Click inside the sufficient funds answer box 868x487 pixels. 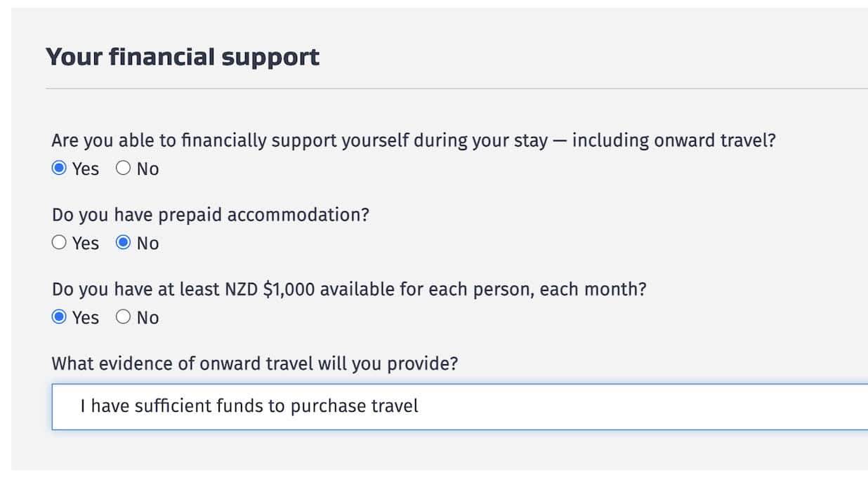pyautogui.click(x=246, y=406)
